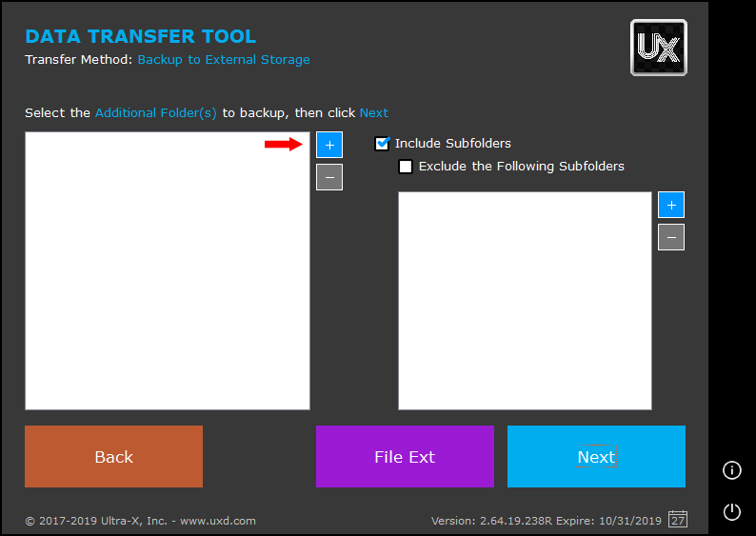Enable Exclude the Following Subfolders checkbox

[x=406, y=167]
